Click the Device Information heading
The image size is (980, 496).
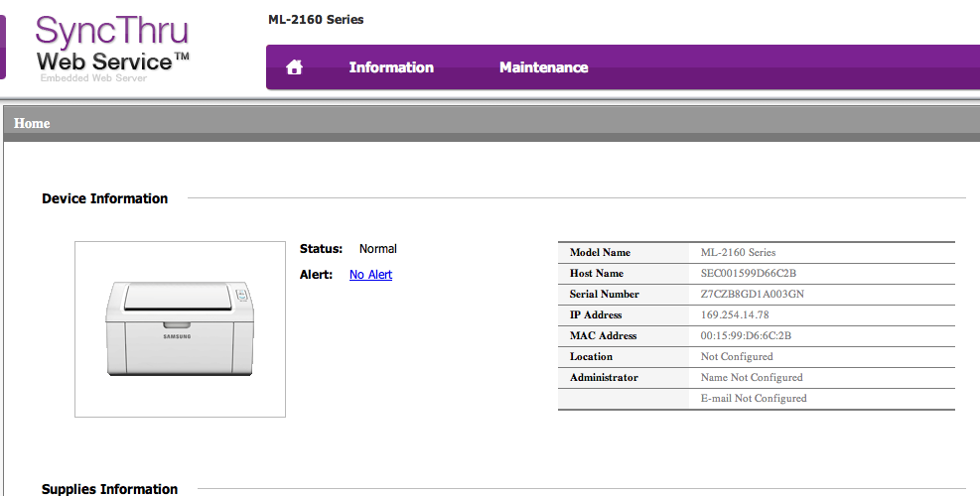pyautogui.click(x=105, y=198)
